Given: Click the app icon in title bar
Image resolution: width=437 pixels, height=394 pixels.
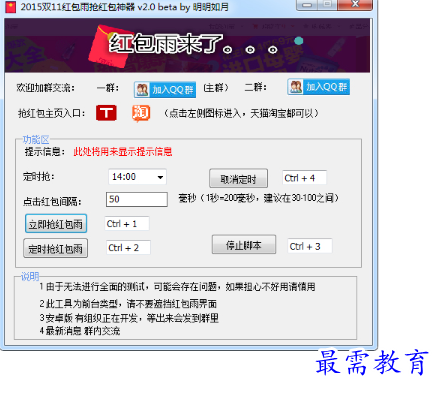Looking at the screenshot, I should (11, 7).
